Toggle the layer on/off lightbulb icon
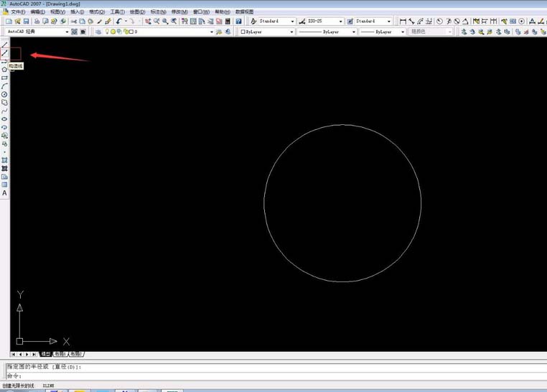This screenshot has height=392, width=547. tap(107, 32)
